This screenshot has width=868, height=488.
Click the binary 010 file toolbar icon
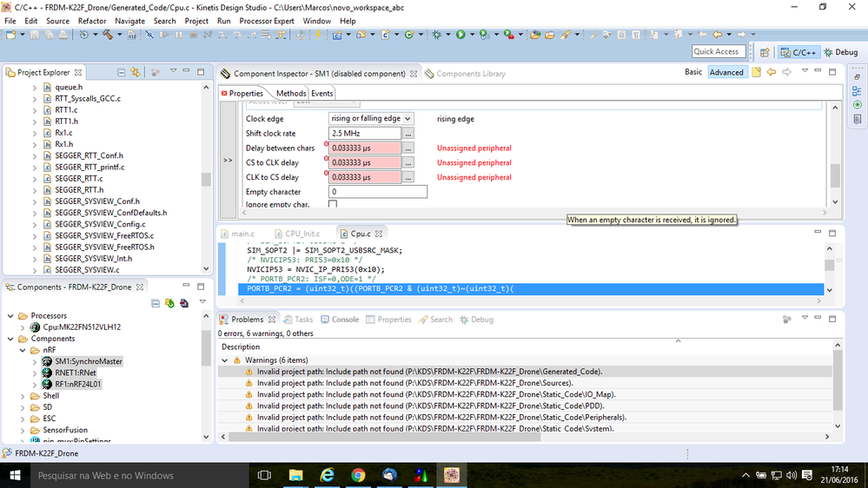[x=132, y=35]
